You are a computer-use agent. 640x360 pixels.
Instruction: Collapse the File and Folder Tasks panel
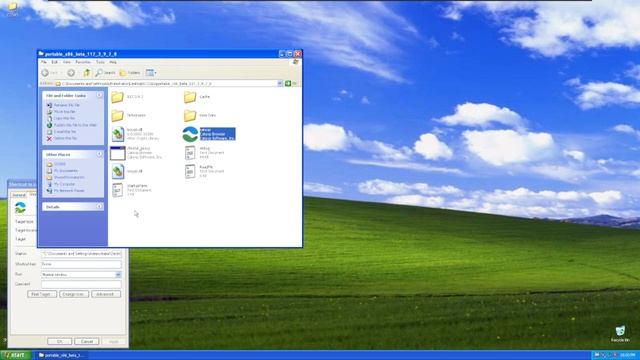pos(99,95)
